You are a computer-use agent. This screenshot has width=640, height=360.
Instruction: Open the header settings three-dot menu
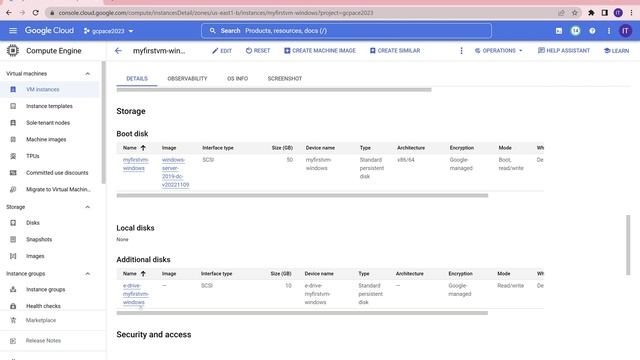coord(609,31)
